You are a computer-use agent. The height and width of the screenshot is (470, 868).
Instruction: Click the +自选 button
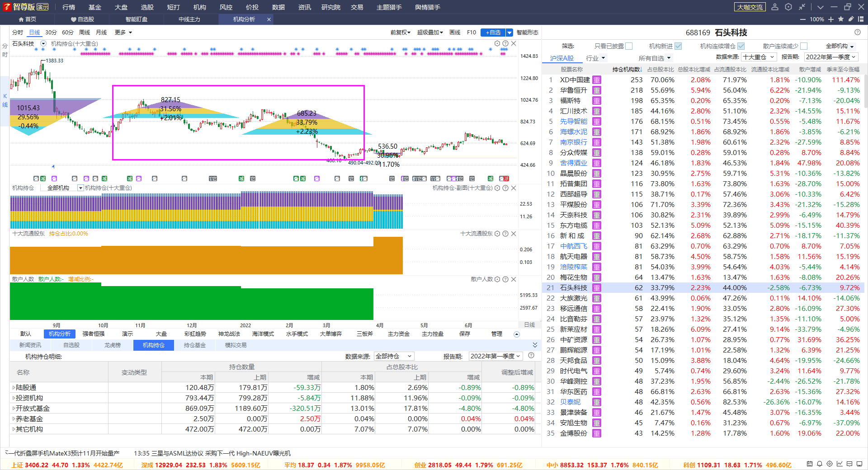coord(493,32)
